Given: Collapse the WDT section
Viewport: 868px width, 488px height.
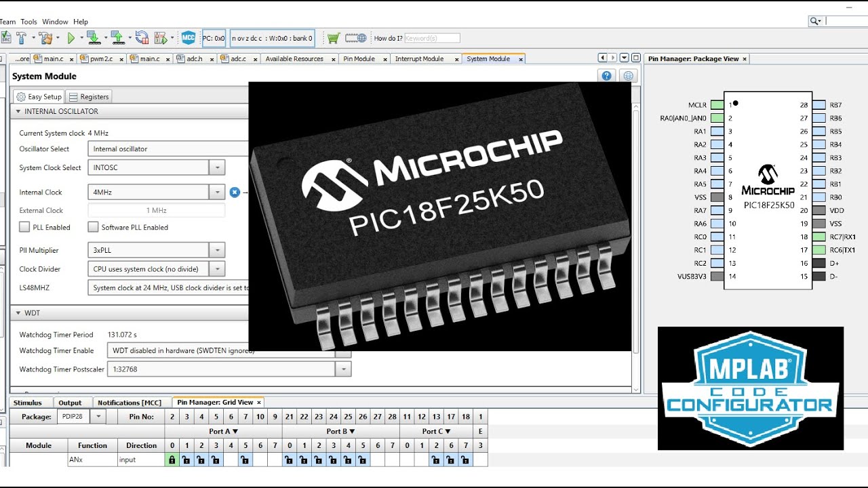Looking at the screenshot, I should [x=18, y=313].
